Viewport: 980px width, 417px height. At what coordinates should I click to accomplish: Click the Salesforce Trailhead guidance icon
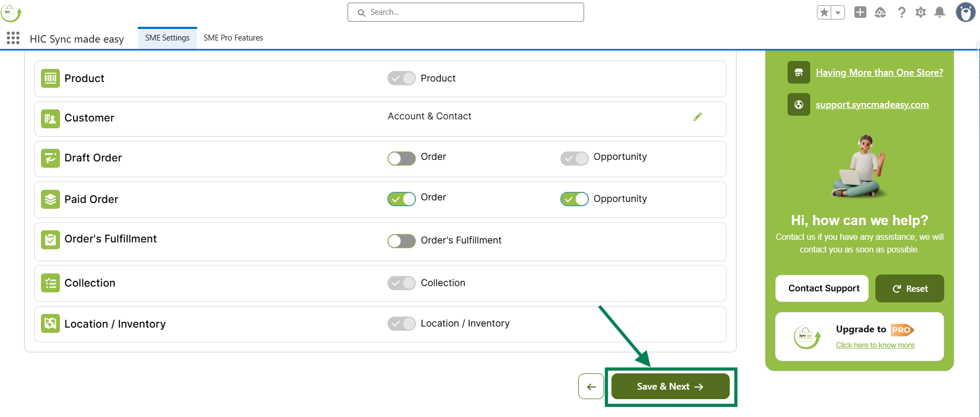coord(880,12)
